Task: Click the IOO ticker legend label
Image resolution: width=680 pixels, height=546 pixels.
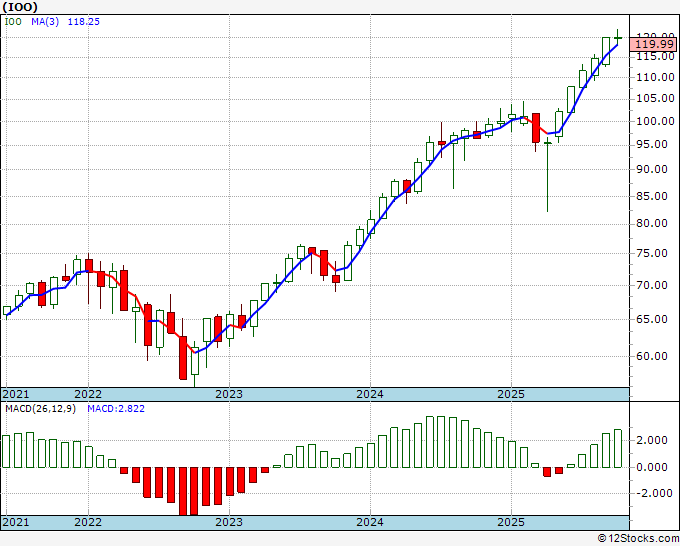Action: [13, 21]
